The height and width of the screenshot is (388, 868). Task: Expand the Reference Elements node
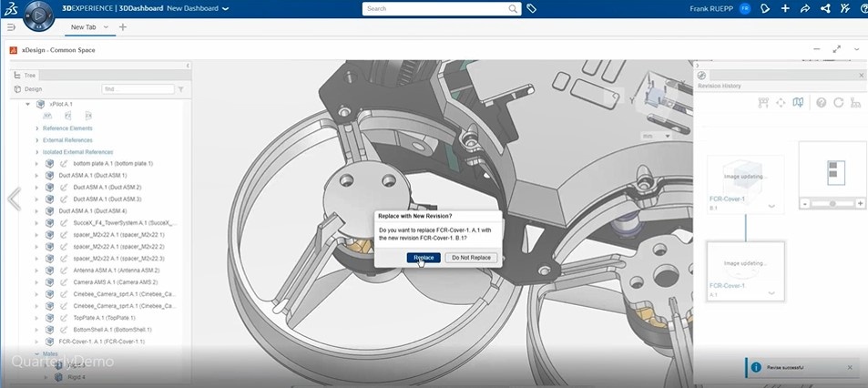(x=37, y=128)
